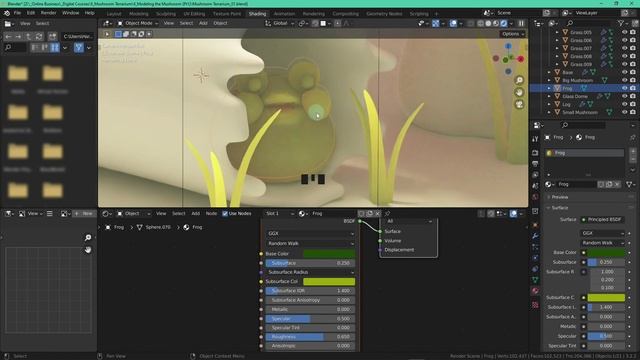Open the Slot 1 material slot dropdown
Screen dimensions: 640x360
pyautogui.click(x=279, y=213)
